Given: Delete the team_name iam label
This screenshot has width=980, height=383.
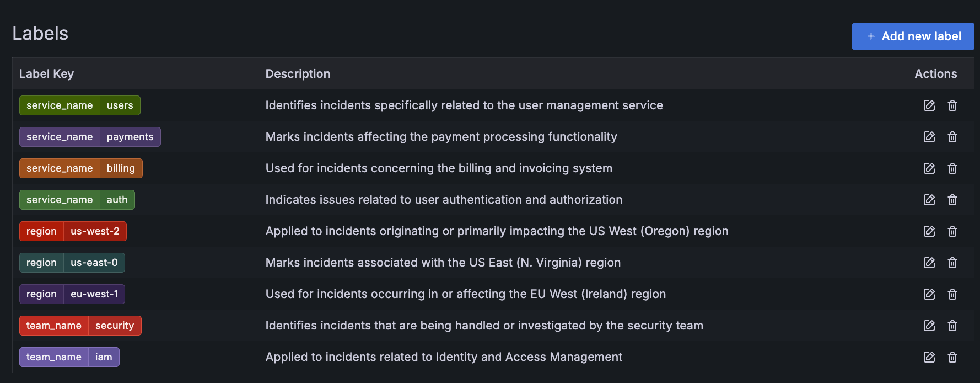Looking at the screenshot, I should tap(952, 357).
